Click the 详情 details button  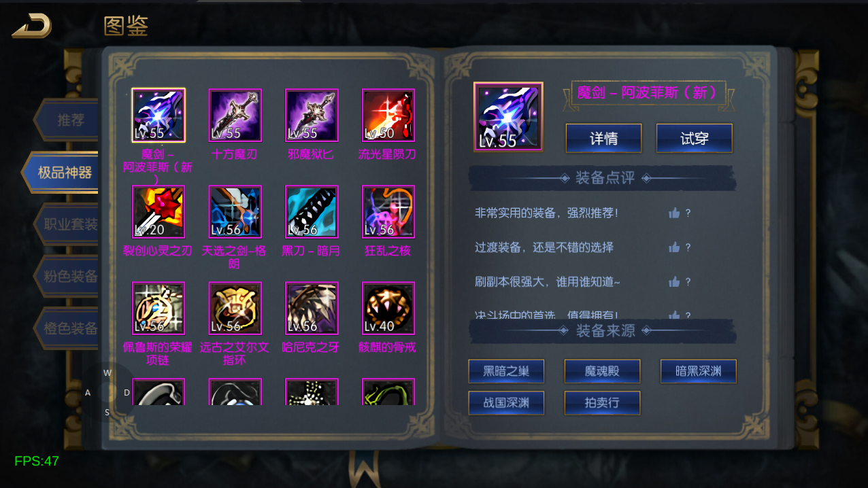tap(603, 139)
